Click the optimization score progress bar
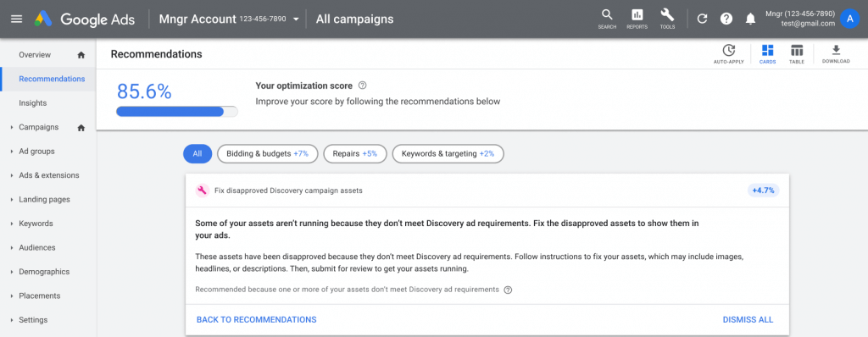Viewport: 868px width, 337px height. pyautogui.click(x=177, y=111)
